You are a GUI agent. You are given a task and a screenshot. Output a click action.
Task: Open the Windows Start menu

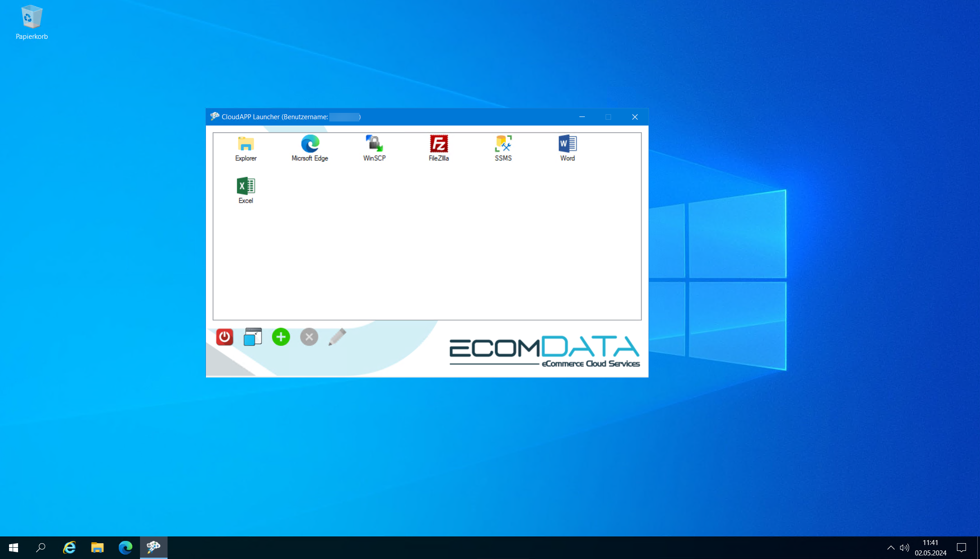[14, 548]
